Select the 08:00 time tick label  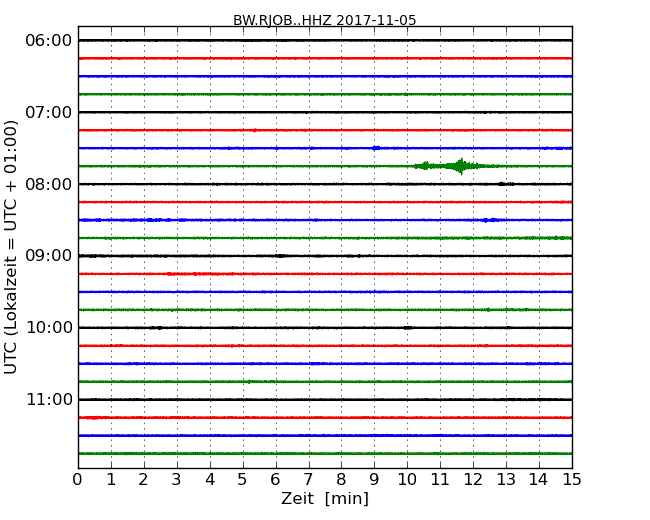coord(49,184)
